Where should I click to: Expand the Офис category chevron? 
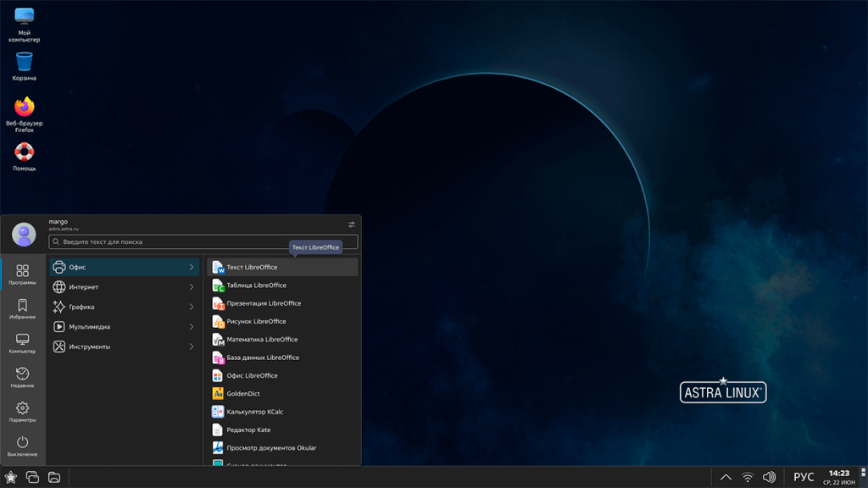192,267
